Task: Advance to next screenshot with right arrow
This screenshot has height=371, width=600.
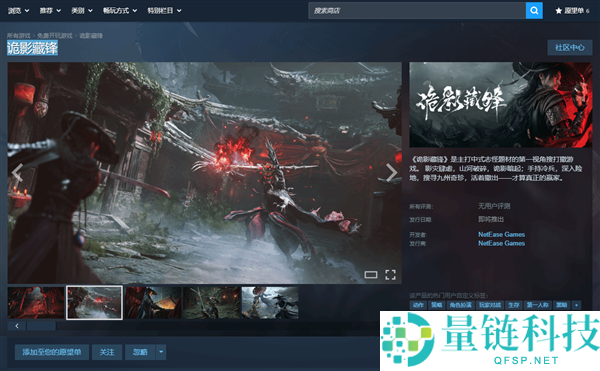Action: point(391,172)
